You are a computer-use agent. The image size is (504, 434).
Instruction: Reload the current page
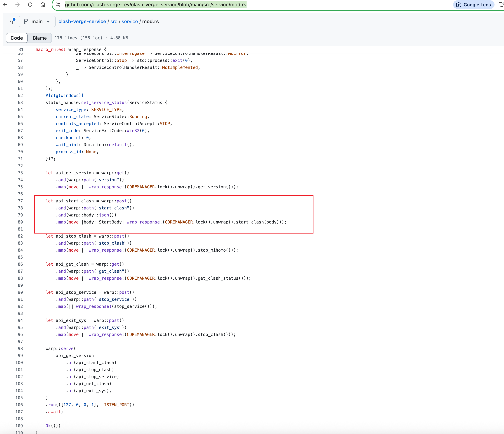pos(30,5)
